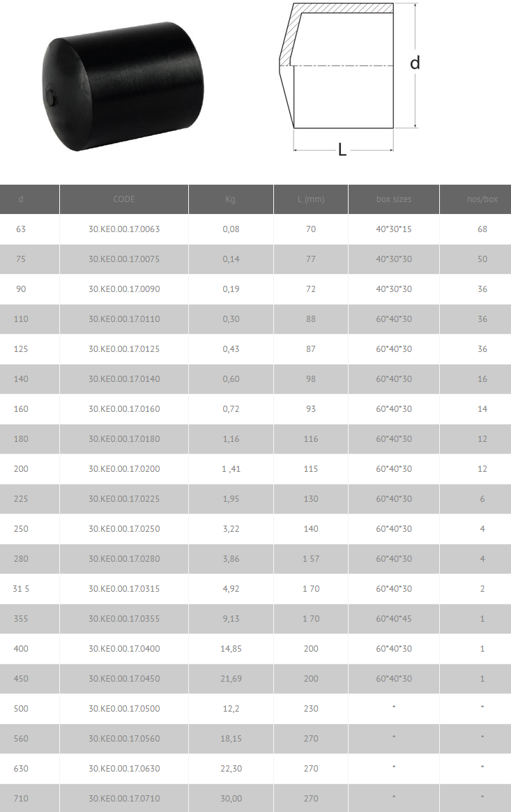Screen dimensions: 511x812
Task: Click weight value 14,85
Action: (x=231, y=649)
